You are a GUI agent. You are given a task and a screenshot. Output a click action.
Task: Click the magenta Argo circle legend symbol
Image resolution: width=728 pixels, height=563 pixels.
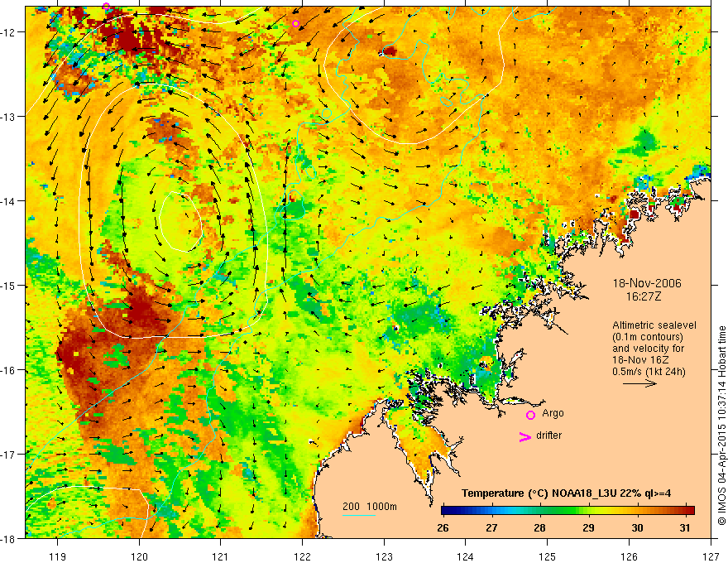pos(530,415)
